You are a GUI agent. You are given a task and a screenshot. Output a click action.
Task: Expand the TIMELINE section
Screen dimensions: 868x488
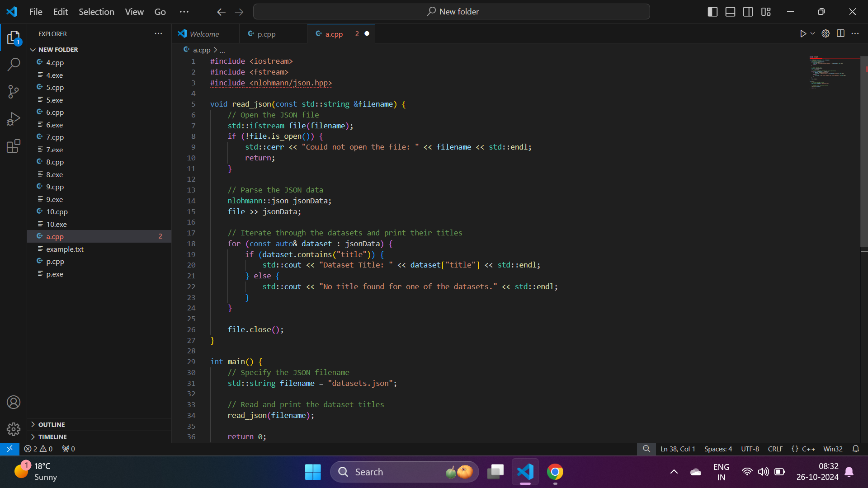tap(52, 437)
